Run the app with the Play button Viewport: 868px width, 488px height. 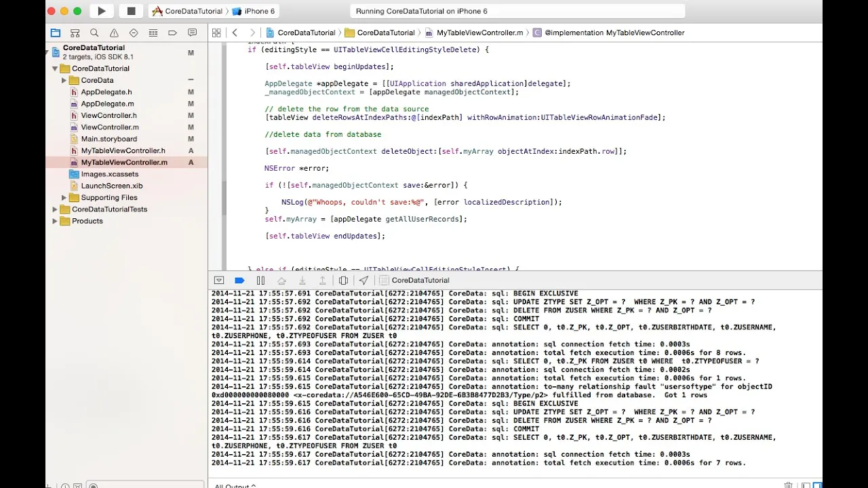102,11
